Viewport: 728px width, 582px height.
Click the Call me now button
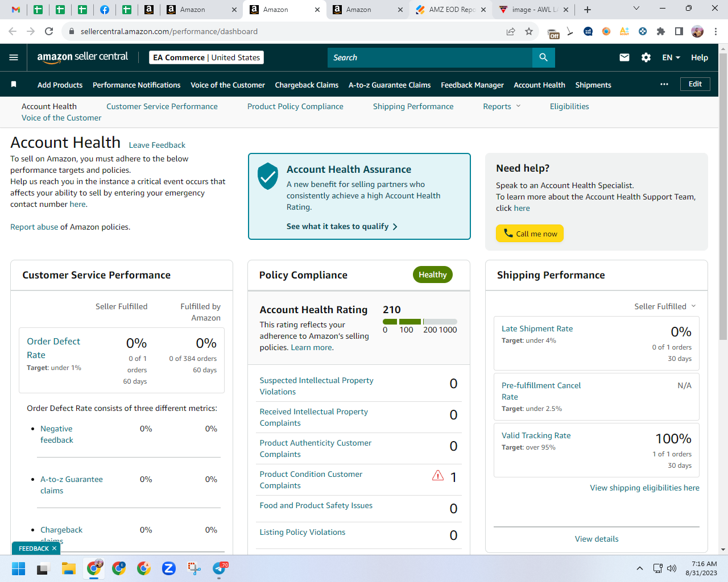point(530,234)
